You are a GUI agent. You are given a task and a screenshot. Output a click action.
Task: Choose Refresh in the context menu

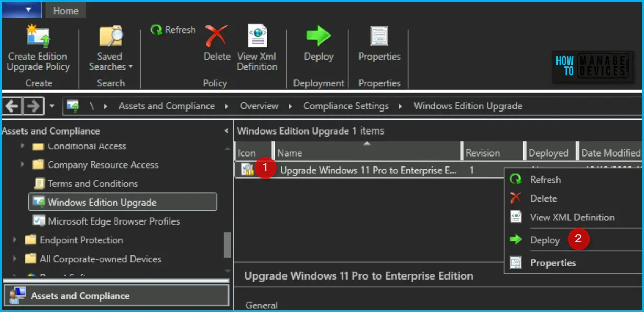coord(545,180)
